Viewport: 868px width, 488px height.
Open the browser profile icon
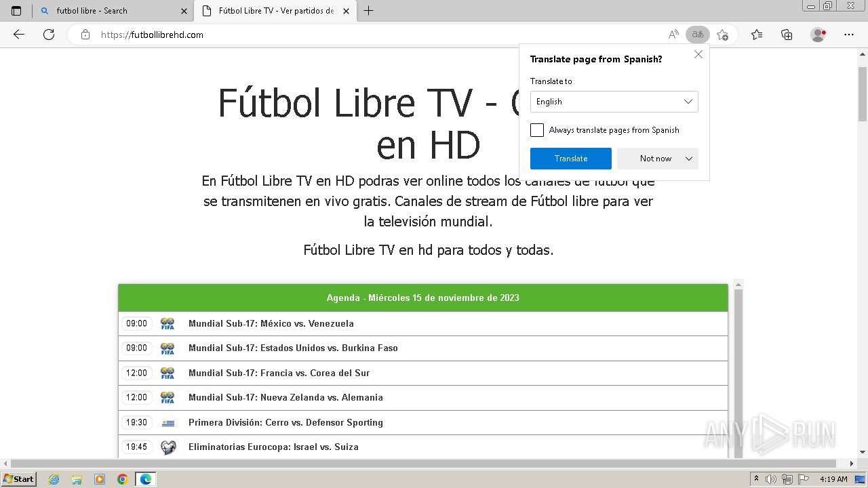pyautogui.click(x=818, y=35)
